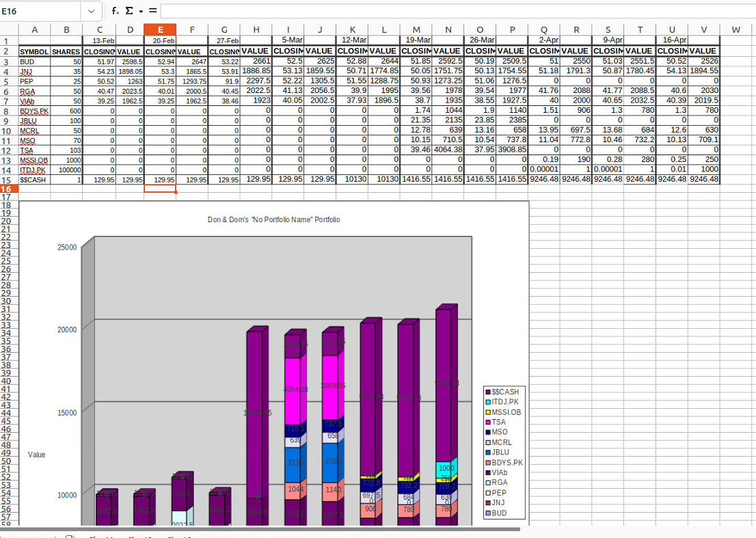Click the SHARES header cell
The image size is (756, 538).
click(x=66, y=51)
